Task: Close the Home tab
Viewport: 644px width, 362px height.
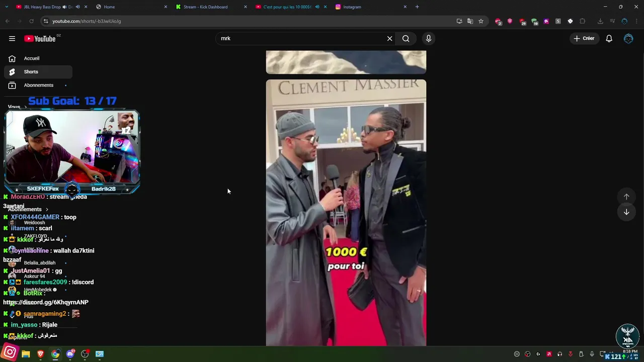Action: coord(166,7)
